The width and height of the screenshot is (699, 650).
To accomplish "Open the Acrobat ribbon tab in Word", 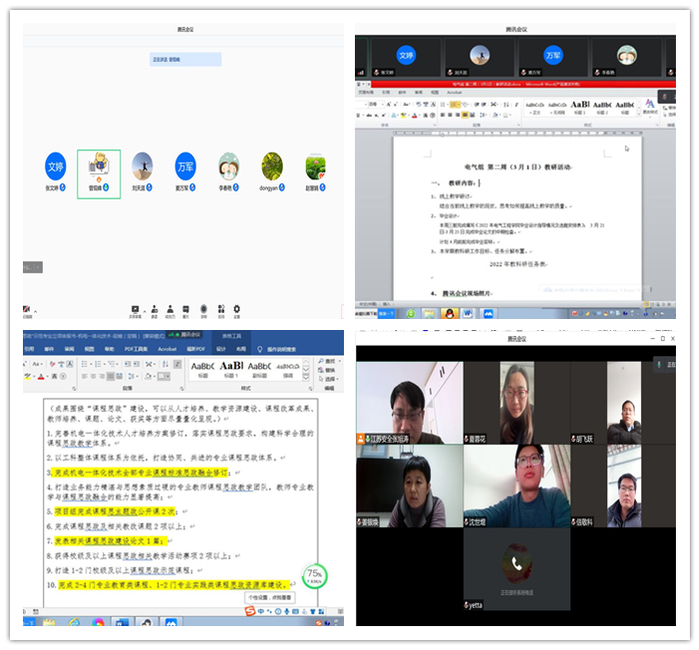I will (x=167, y=350).
